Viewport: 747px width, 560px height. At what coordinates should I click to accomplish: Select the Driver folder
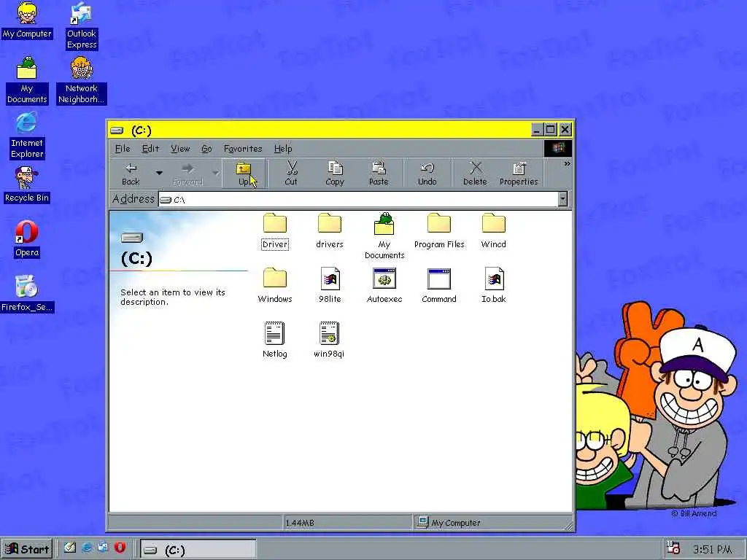275,231
